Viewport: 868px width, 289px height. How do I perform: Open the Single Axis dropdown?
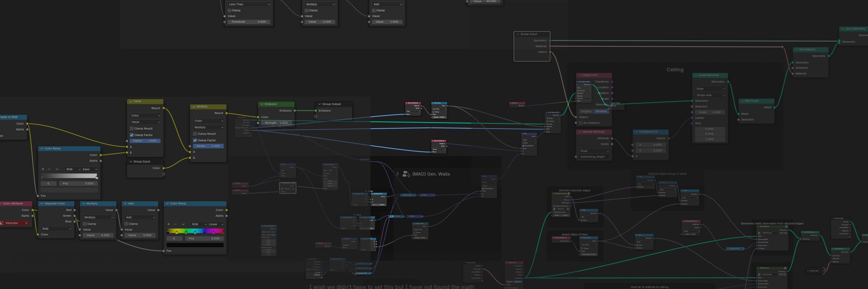click(x=710, y=95)
